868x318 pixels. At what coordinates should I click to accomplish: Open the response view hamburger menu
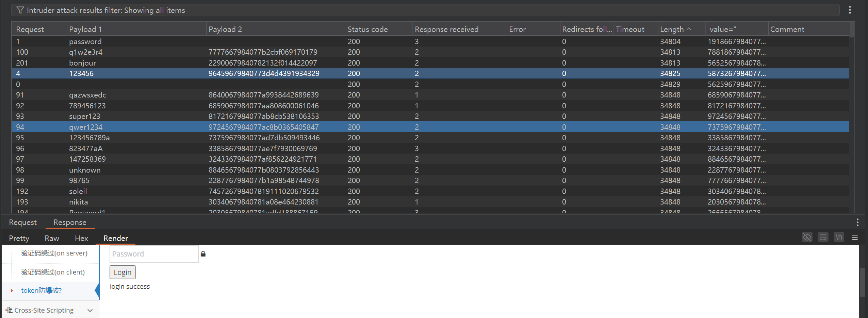tap(854, 237)
